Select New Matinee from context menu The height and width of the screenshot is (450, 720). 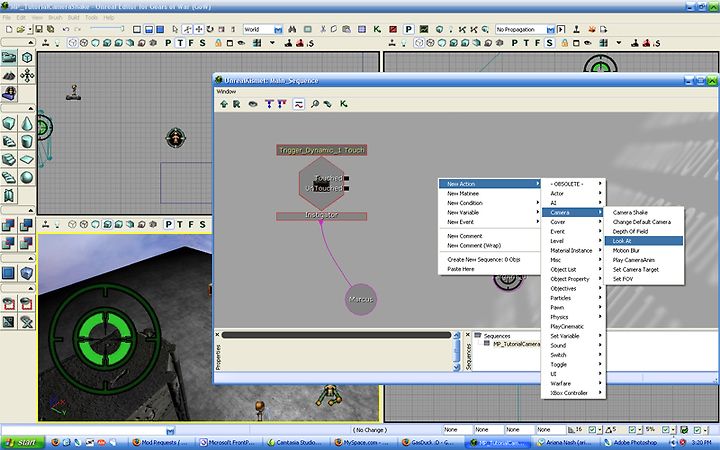tap(489, 194)
